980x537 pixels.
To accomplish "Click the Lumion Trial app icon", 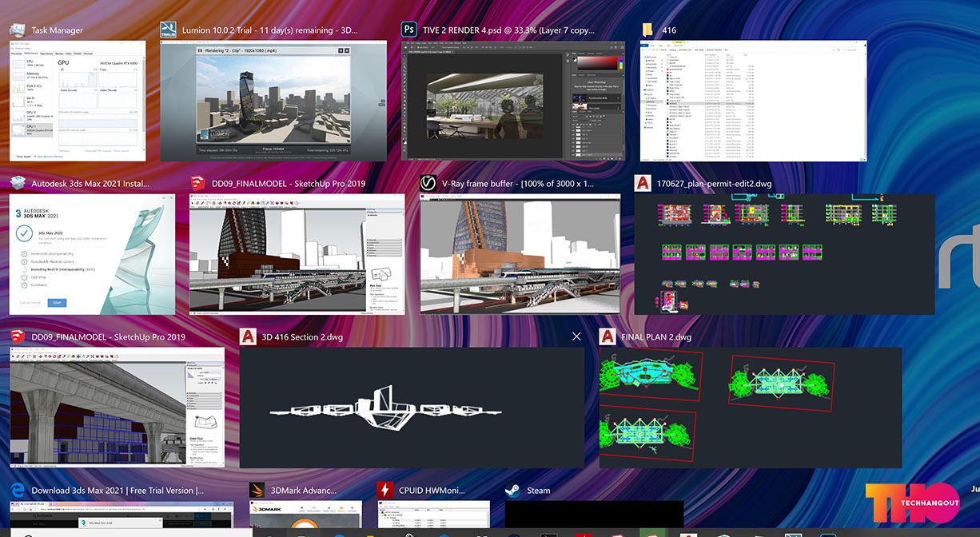I will coord(169,30).
